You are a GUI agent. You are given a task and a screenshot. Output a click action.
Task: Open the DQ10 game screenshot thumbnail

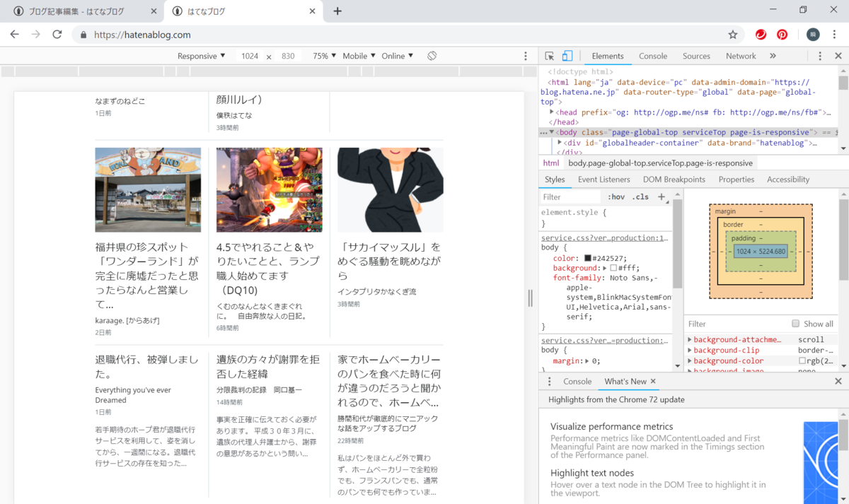point(270,189)
